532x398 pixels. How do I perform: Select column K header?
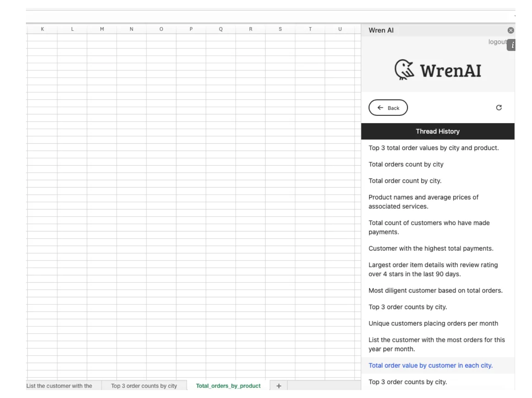(42, 29)
